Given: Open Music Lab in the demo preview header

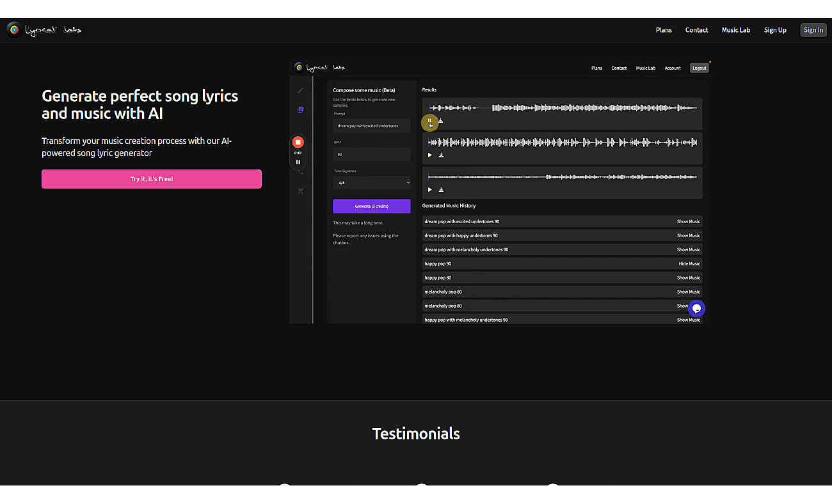Looking at the screenshot, I should tap(646, 68).
